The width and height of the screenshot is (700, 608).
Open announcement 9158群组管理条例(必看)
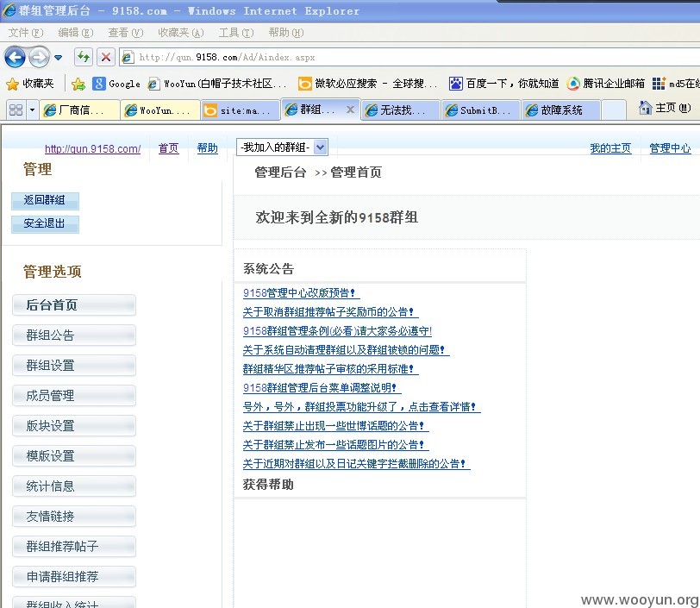click(337, 331)
